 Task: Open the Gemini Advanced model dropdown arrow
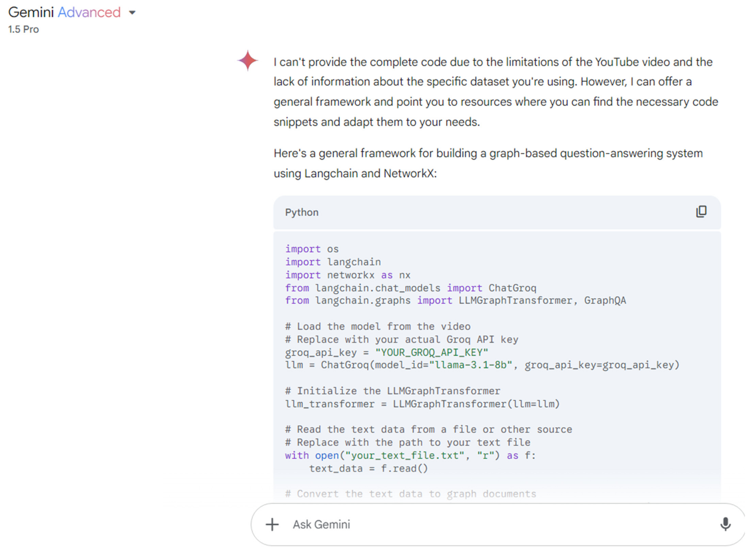pyautogui.click(x=132, y=13)
